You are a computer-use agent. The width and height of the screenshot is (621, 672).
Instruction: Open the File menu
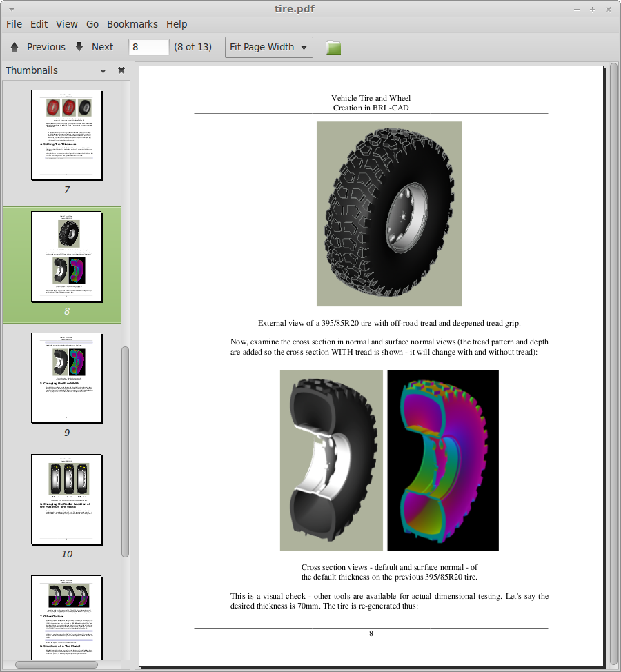14,24
